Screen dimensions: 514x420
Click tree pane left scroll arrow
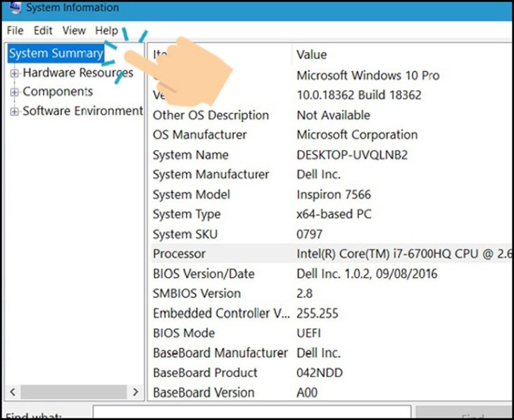pyautogui.click(x=13, y=391)
